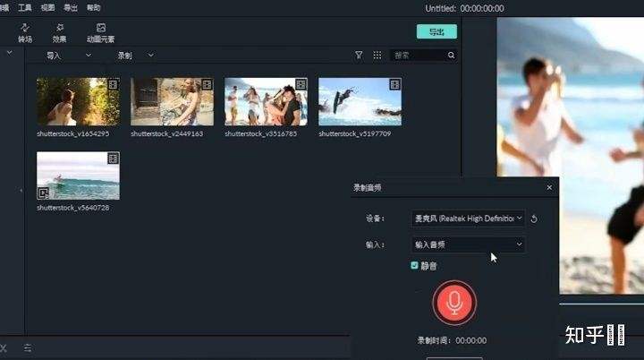
Task: Open the 工具 menu
Action: (25, 7)
